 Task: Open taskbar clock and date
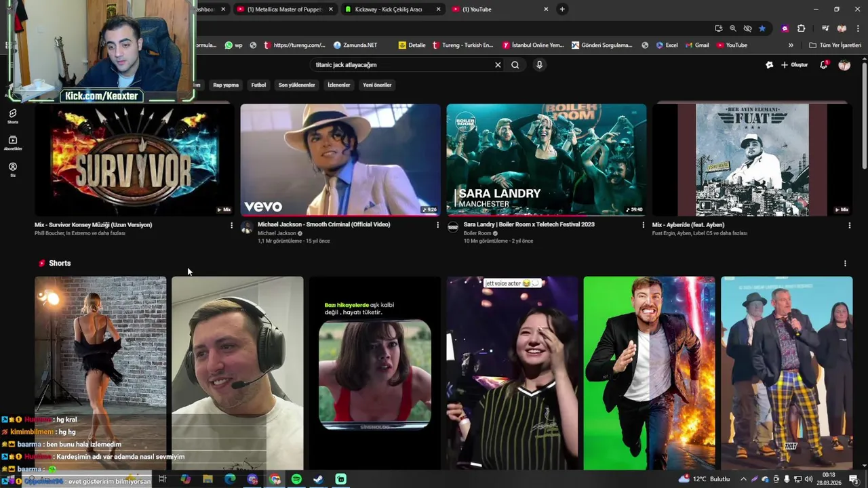828,479
